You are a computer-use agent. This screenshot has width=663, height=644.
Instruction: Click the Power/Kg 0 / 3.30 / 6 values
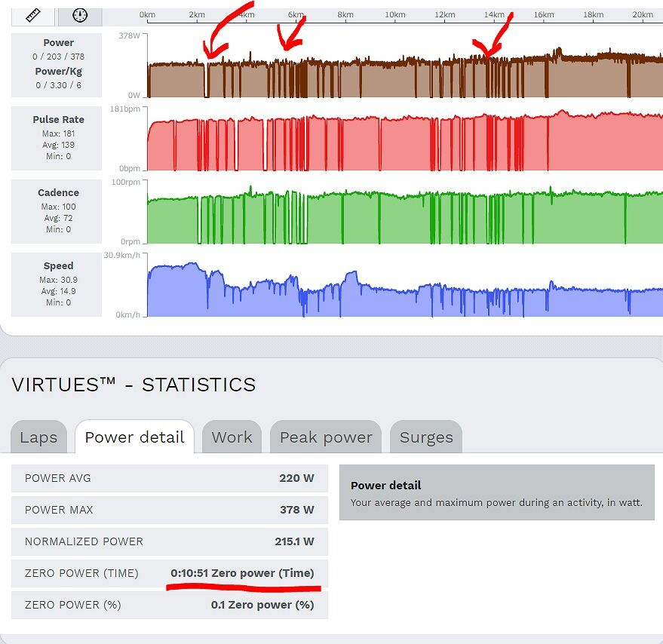(x=58, y=85)
